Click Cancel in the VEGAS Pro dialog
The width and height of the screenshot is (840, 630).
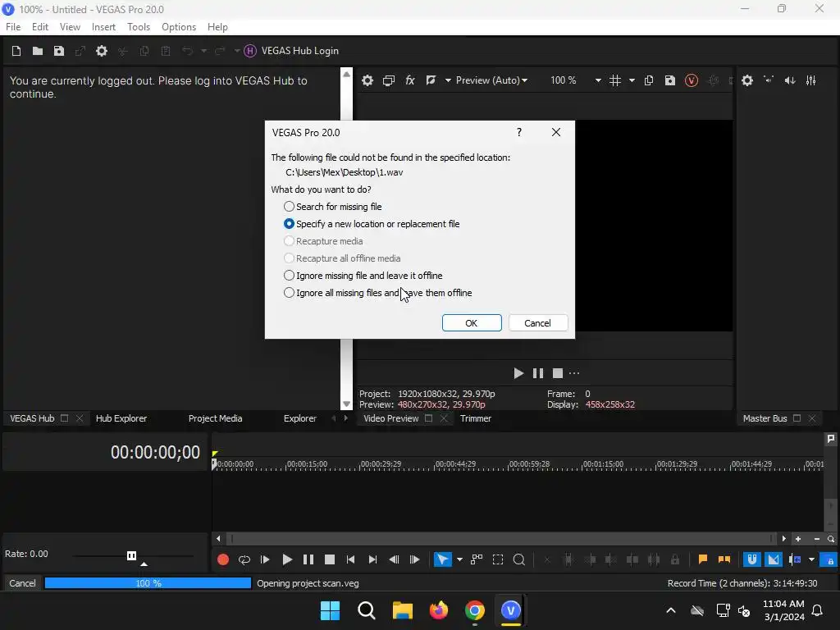click(538, 323)
